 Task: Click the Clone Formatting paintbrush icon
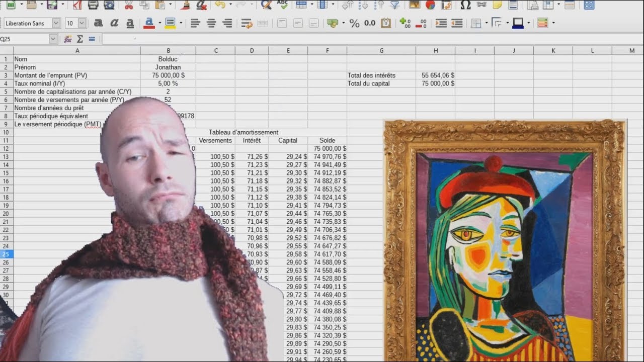[x=186, y=5]
